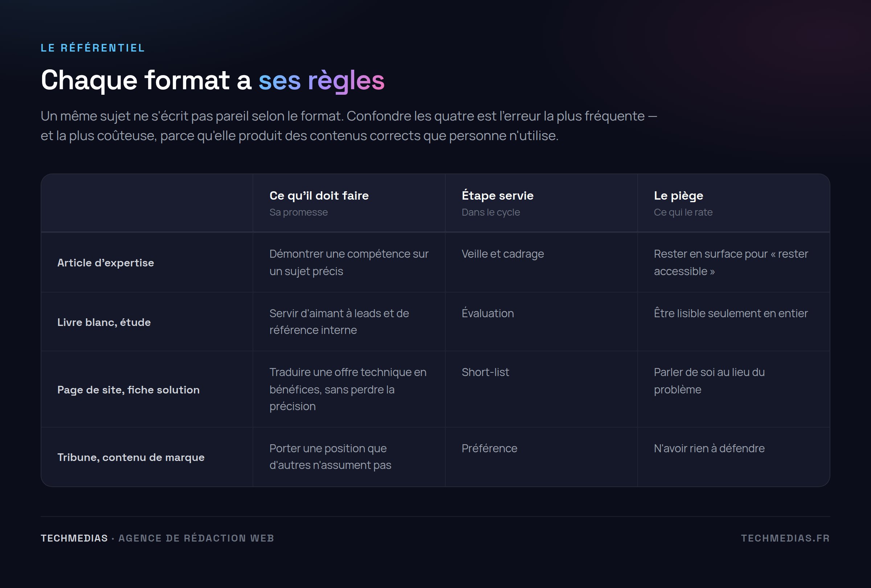
Task: Click the footer 'TECHMEDIAS · AGENCE DE RÉDACTION WEB'
Action: (x=158, y=538)
